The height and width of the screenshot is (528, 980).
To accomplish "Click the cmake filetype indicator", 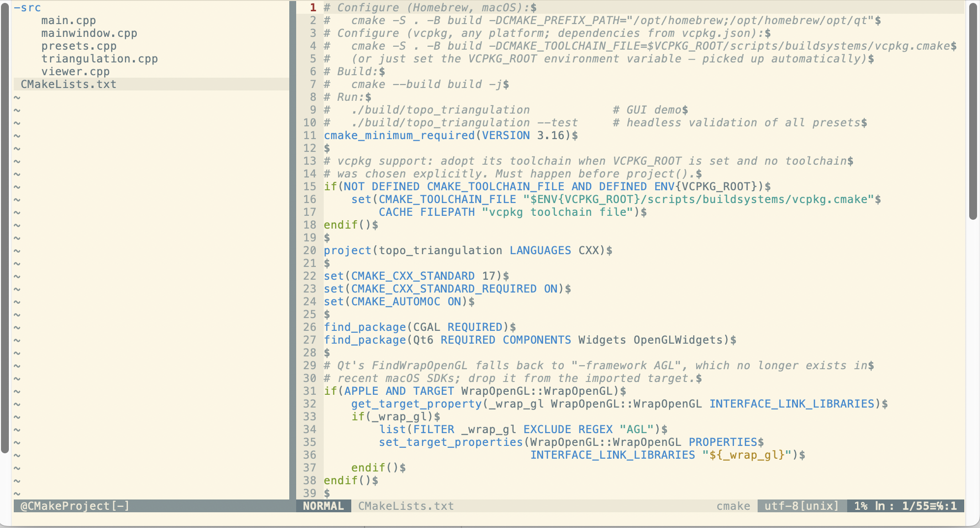I will tap(733, 506).
